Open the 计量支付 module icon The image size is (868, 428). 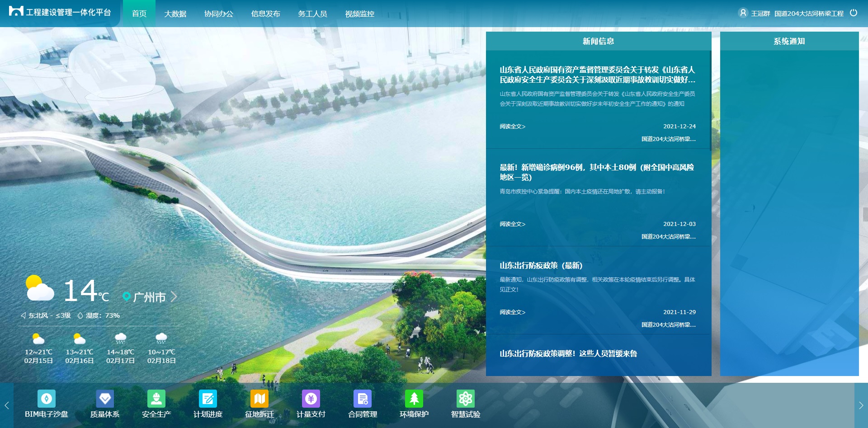pos(311,399)
